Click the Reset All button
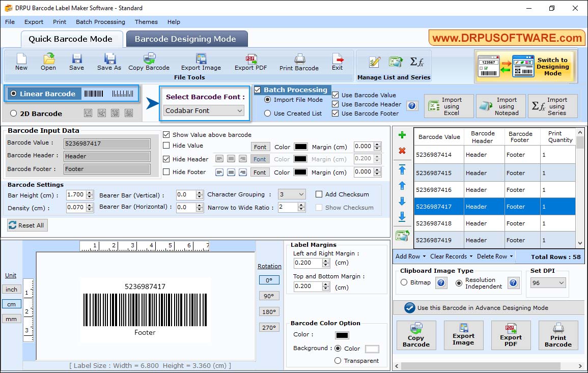The height and width of the screenshot is (373, 588). (27, 225)
